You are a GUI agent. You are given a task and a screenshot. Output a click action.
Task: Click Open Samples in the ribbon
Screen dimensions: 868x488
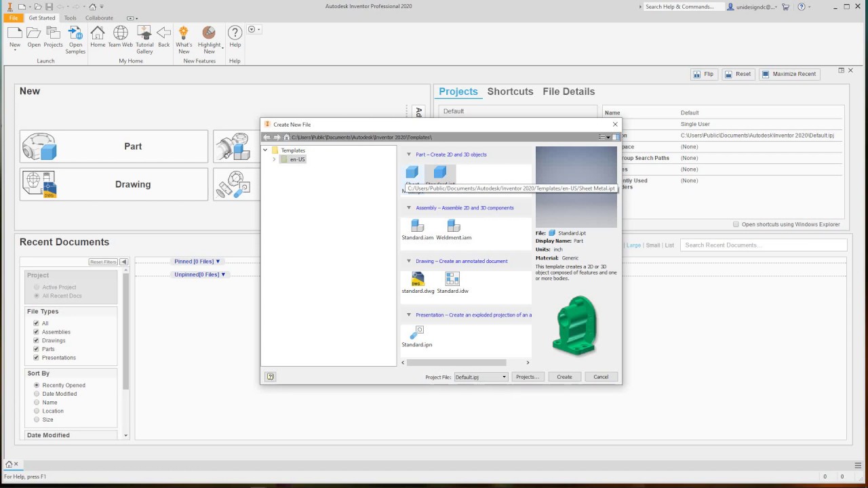tap(76, 39)
